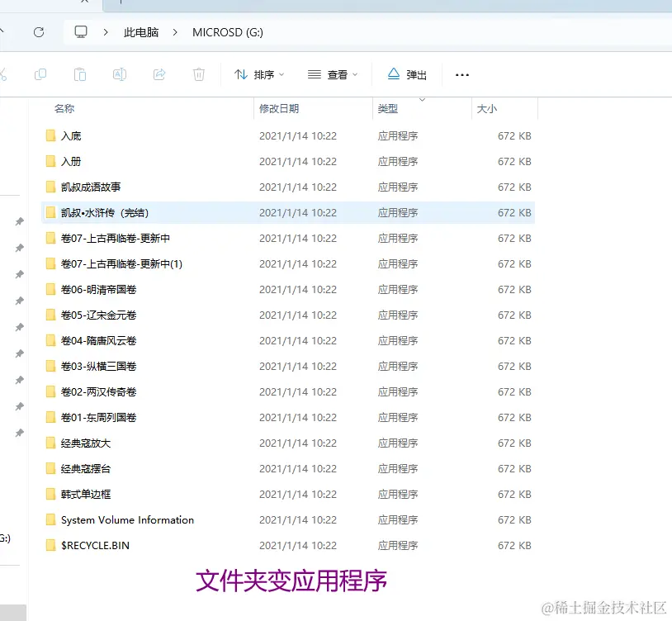Select the 韩式单边框 folder icon
This screenshot has height=621, width=672.
pyautogui.click(x=50, y=494)
